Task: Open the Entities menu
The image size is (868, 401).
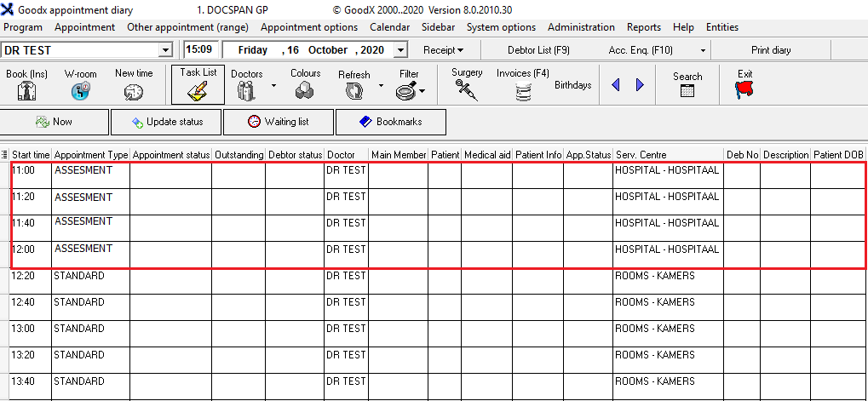Action: (721, 27)
